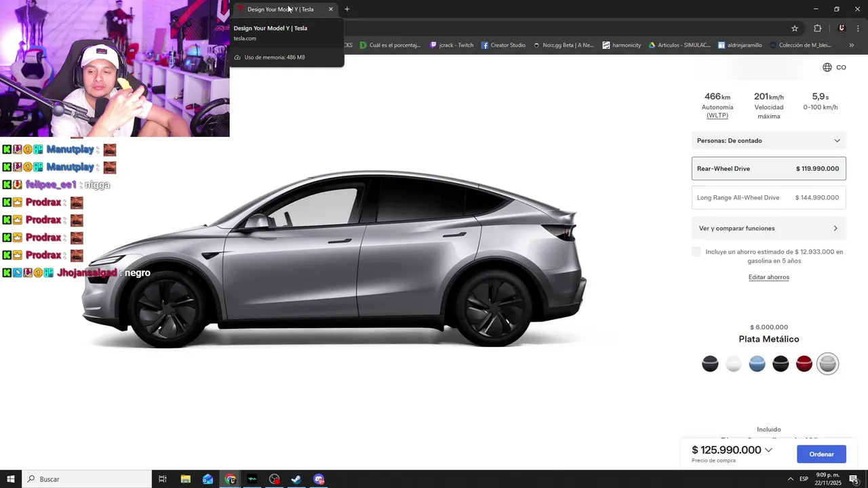The image size is (868, 488).
Task: Choose the silver Plata Metálico swatch
Action: pyautogui.click(x=827, y=364)
